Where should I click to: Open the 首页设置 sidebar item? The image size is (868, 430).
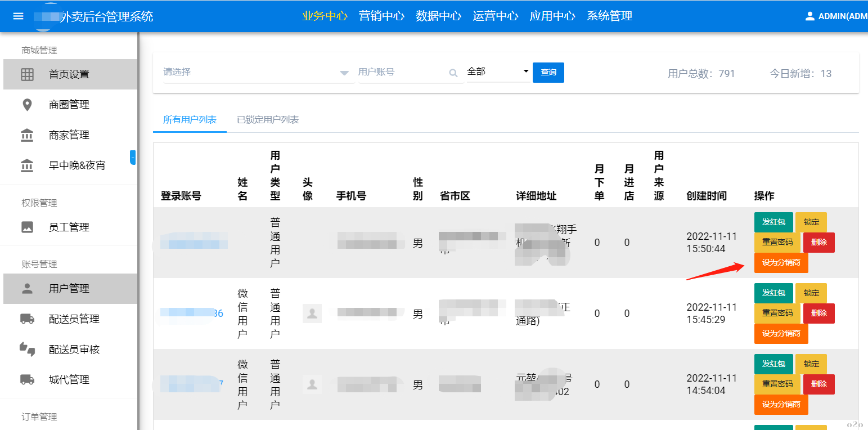tap(68, 74)
